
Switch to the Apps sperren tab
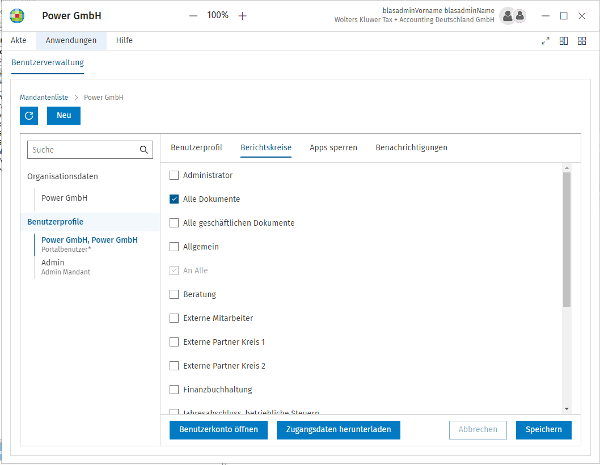click(333, 148)
